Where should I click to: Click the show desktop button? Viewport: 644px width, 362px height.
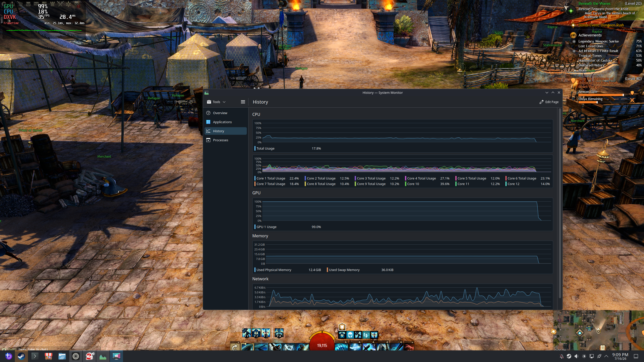pos(636,356)
